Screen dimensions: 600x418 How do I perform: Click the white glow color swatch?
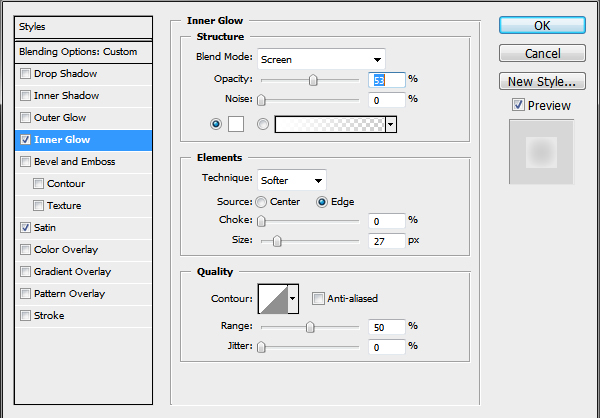click(236, 124)
